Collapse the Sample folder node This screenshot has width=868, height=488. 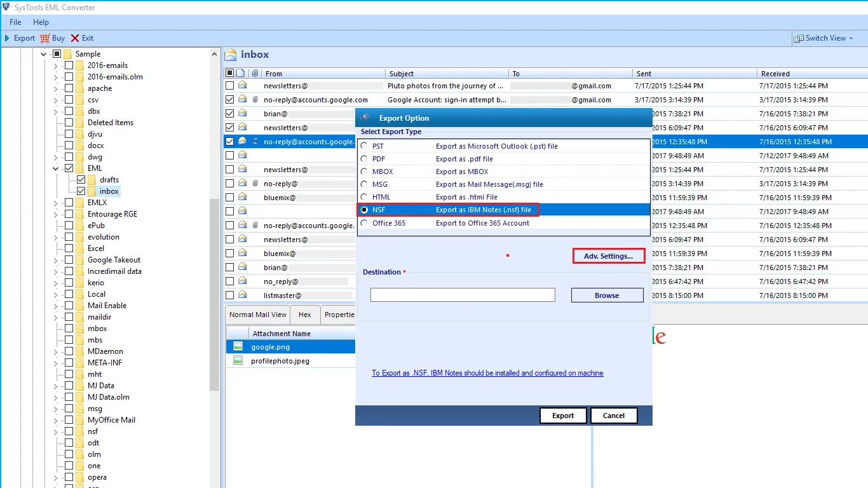[44, 54]
